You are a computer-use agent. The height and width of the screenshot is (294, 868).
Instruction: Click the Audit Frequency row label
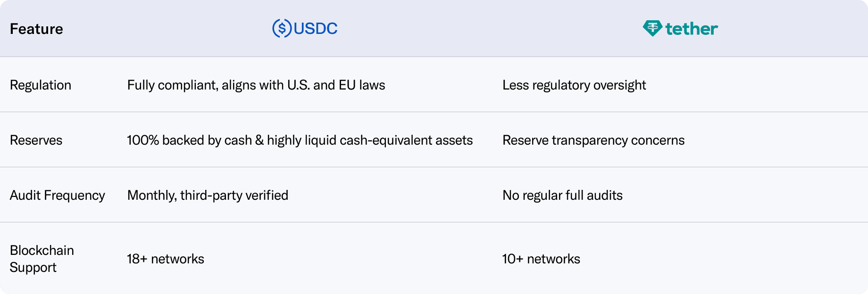(x=58, y=196)
